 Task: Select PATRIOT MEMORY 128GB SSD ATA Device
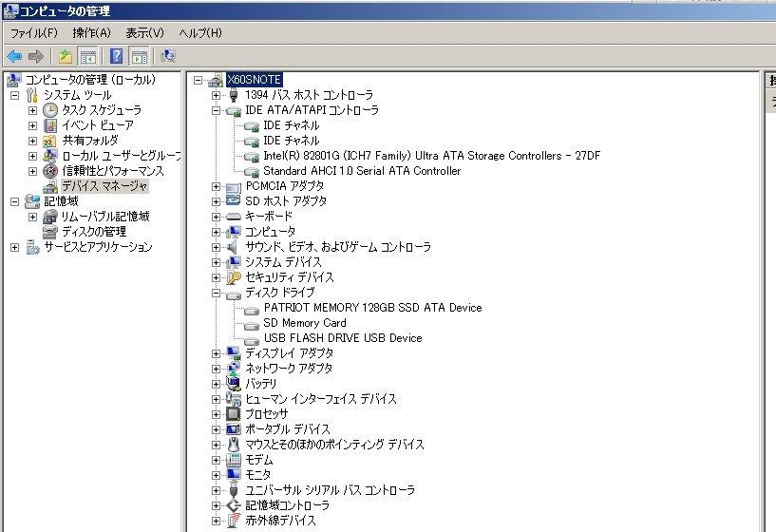(372, 308)
